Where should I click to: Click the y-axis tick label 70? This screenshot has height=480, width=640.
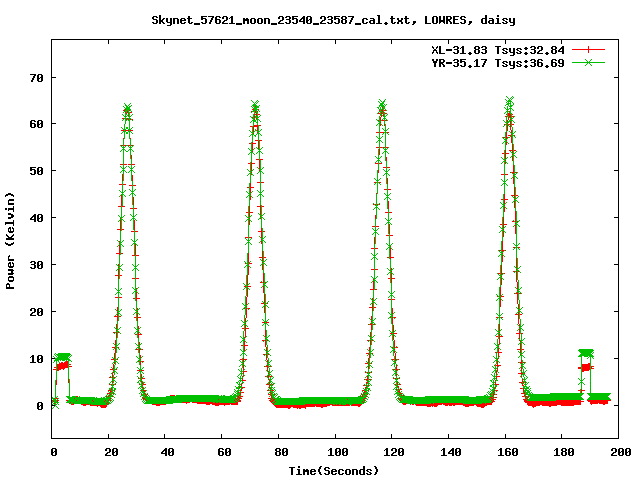(36, 78)
